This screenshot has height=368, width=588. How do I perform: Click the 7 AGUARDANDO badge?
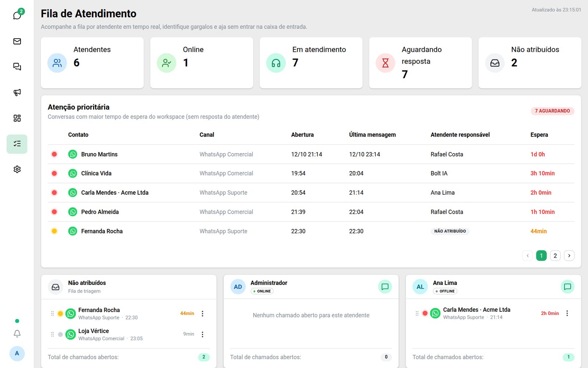[x=552, y=111]
